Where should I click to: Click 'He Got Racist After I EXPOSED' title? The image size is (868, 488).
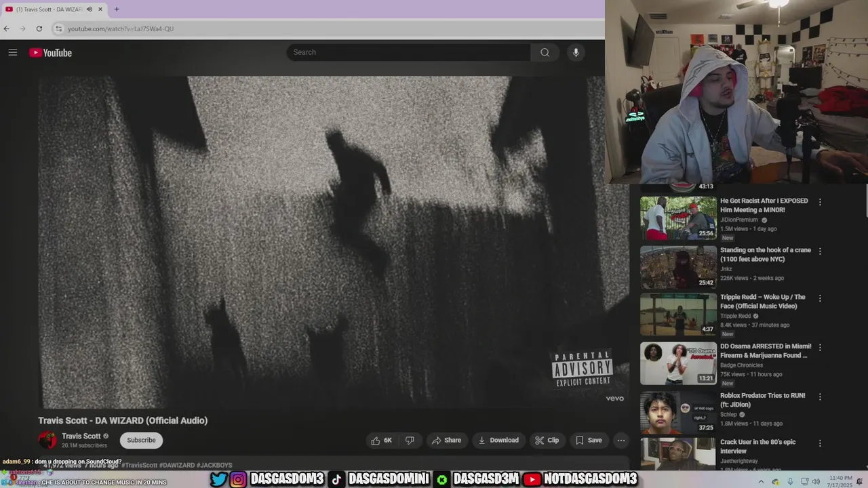point(764,205)
